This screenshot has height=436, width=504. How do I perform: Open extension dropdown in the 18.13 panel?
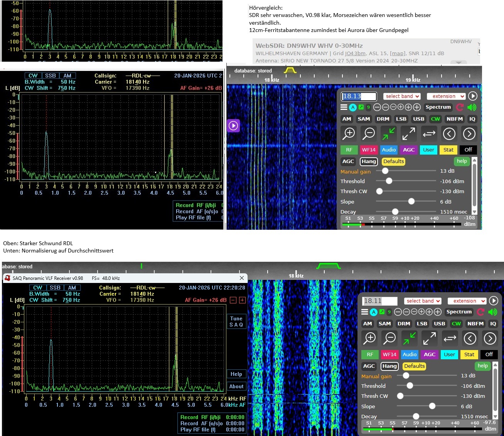[x=446, y=96]
